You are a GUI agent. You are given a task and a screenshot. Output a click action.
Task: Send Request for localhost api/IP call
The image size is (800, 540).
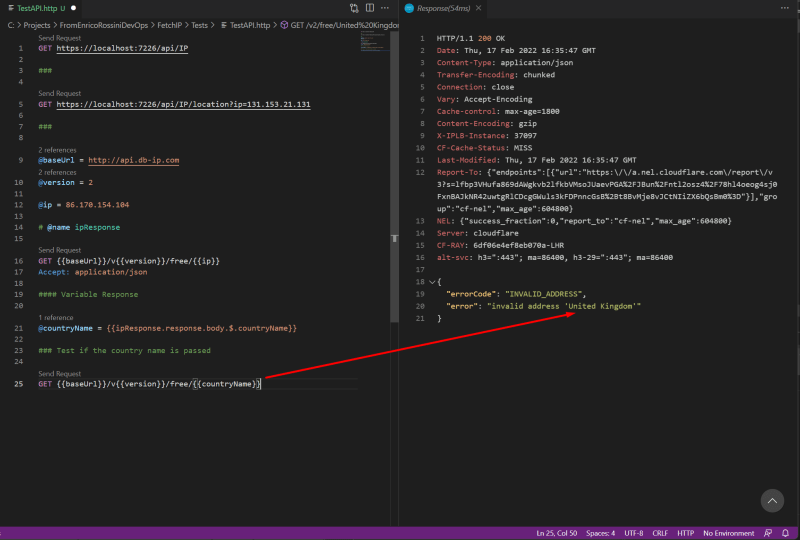click(60, 38)
